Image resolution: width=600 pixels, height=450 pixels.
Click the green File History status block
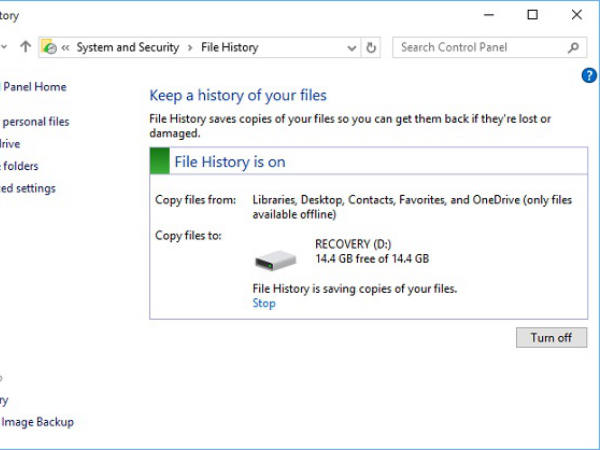point(158,161)
